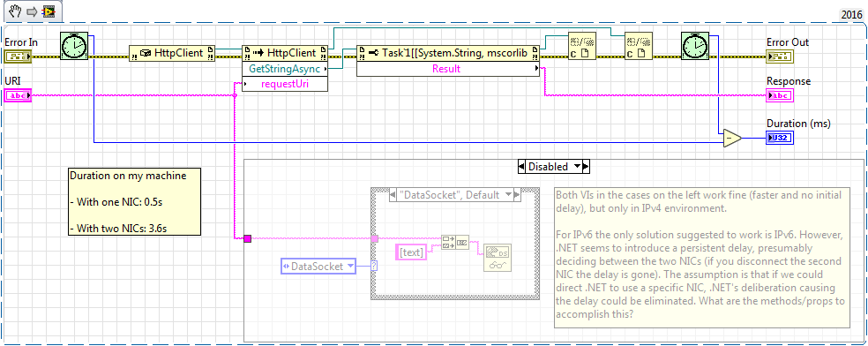Image resolution: width=868 pixels, height=346 pixels.
Task: Click the second Close Reference node
Action: (x=639, y=45)
